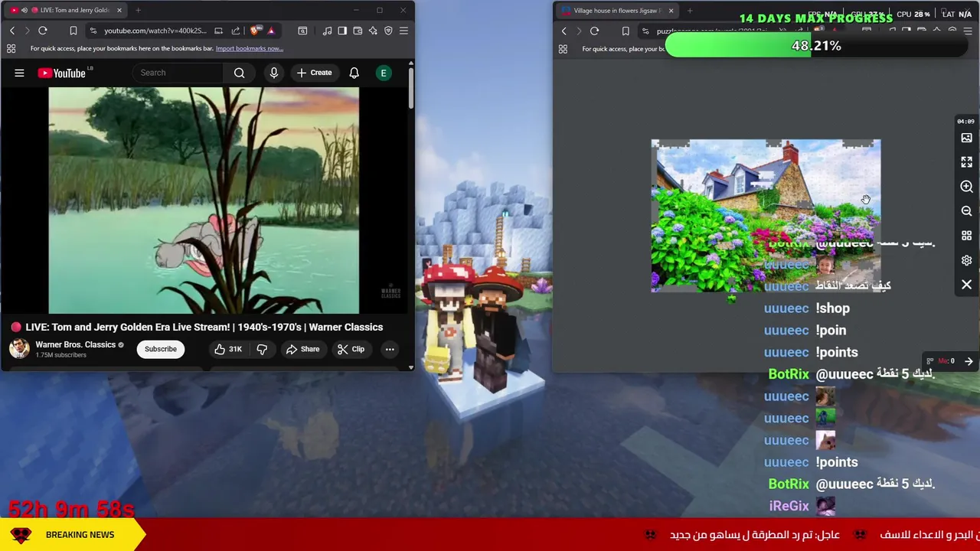Click the YouTube search magnifier button
The height and width of the screenshot is (551, 980).
coord(239,73)
